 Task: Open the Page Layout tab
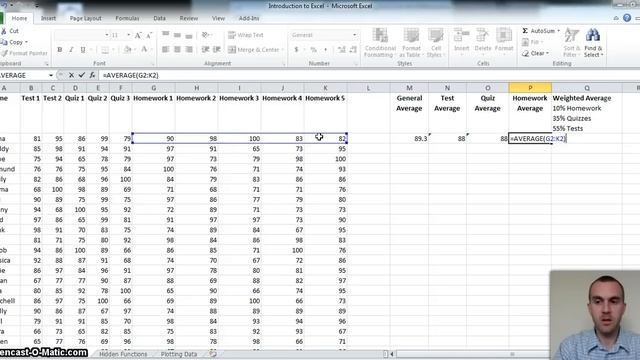coord(85,18)
